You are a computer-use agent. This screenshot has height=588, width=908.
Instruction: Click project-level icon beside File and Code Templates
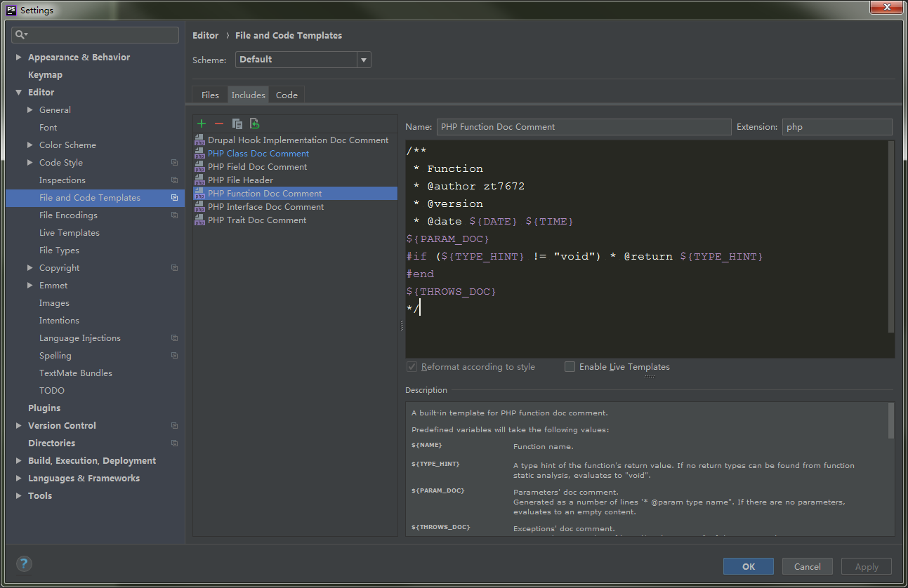click(x=174, y=198)
